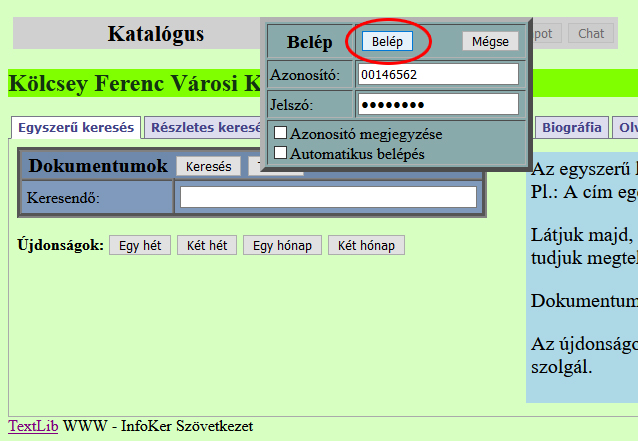Select the Két hónap button
Viewport: 638px width, 441px height.
(x=366, y=246)
